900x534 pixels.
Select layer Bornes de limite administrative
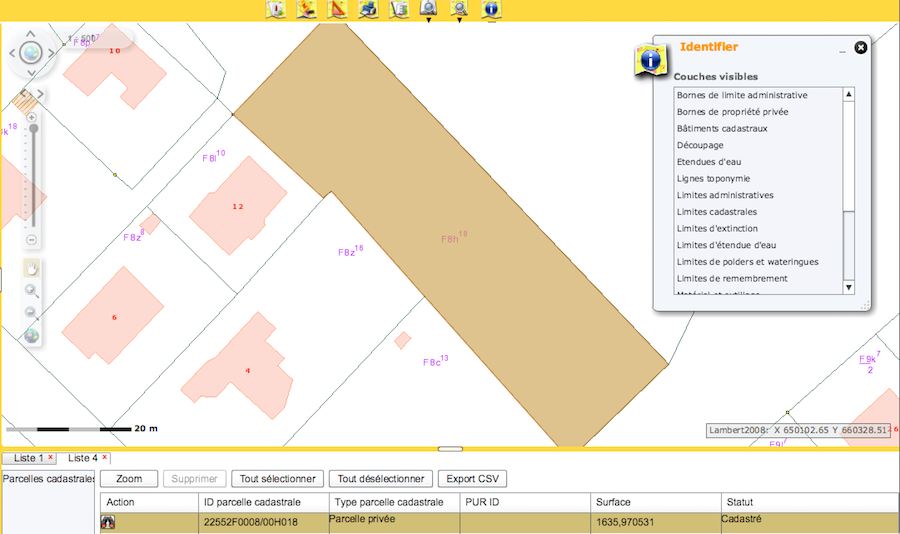[742, 95]
